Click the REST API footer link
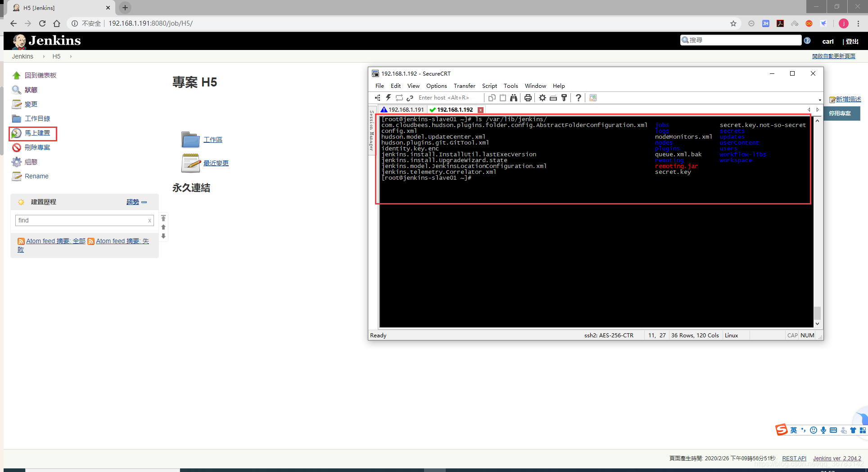This screenshot has height=472, width=868. tap(794, 458)
